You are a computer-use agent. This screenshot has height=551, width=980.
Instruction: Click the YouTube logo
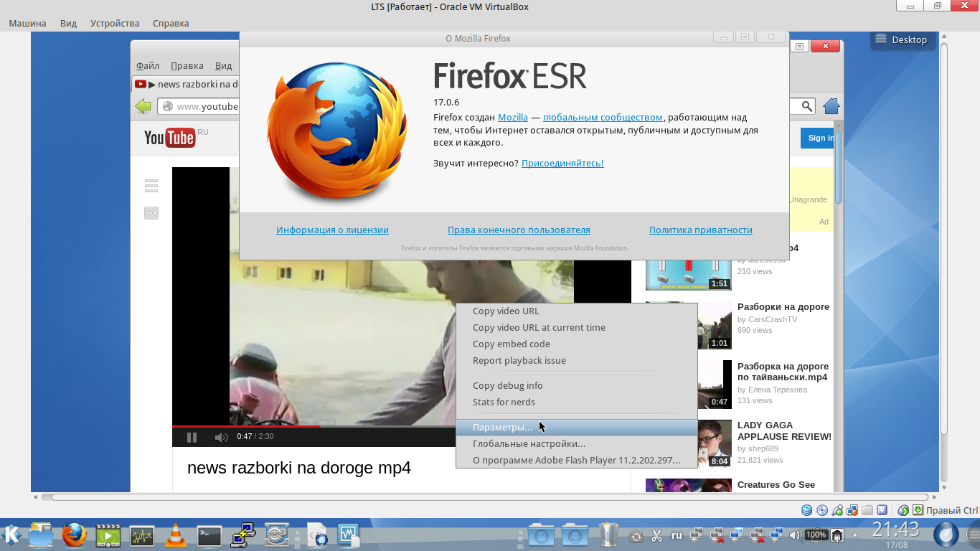point(170,137)
